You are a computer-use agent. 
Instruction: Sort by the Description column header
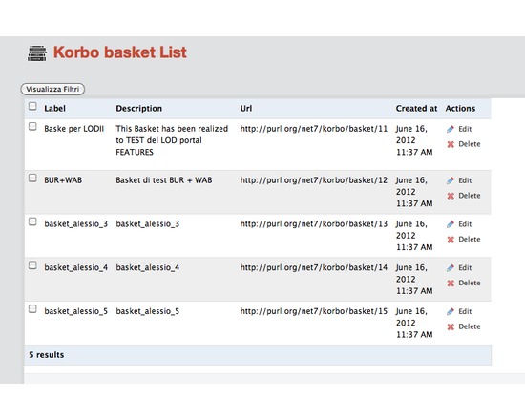139,109
